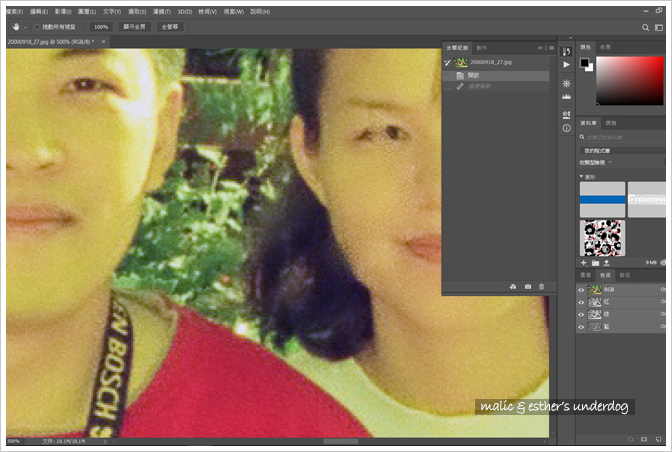
Task: Select the floral pattern library graphic
Action: (x=602, y=238)
